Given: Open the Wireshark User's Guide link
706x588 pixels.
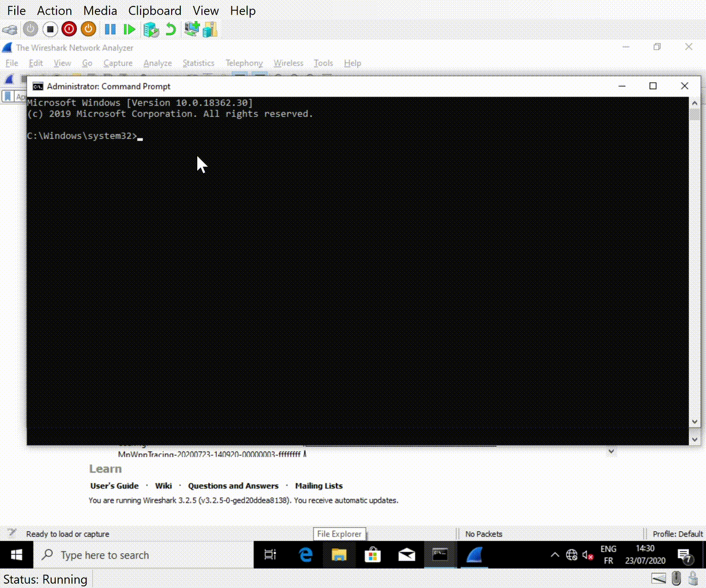Looking at the screenshot, I should click(114, 486).
